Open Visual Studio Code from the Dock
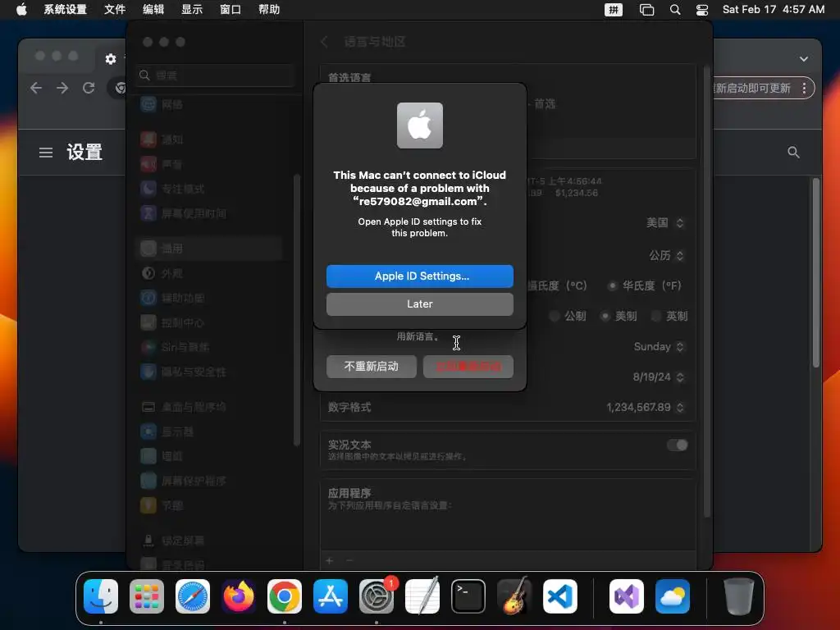This screenshot has width=840, height=630. pos(559,596)
